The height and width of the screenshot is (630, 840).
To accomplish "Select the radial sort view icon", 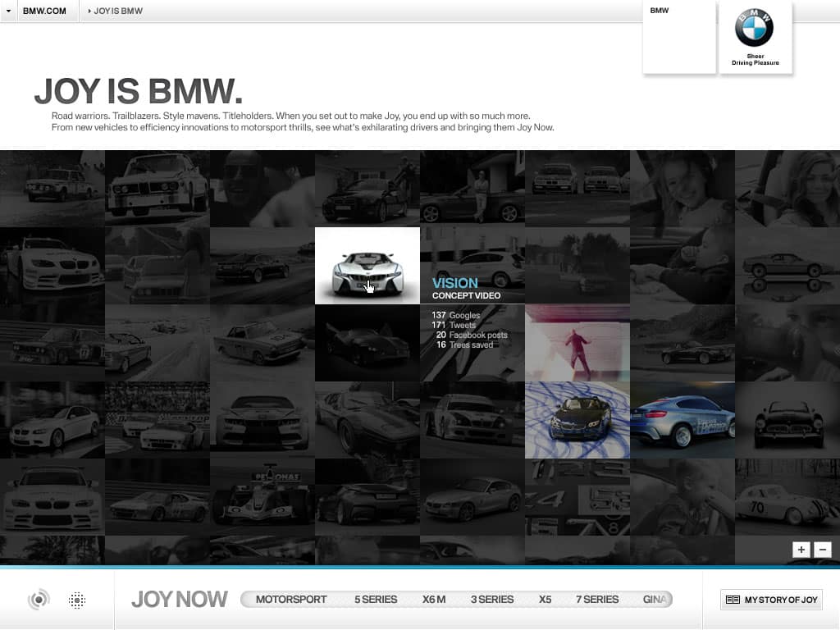I will 39,600.
